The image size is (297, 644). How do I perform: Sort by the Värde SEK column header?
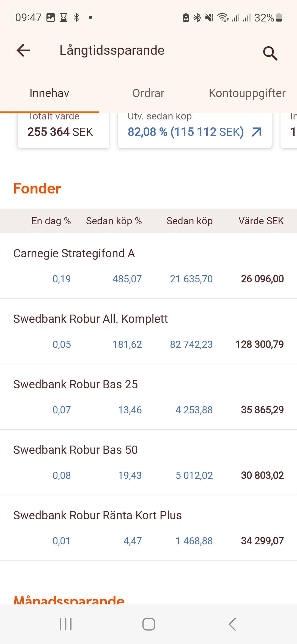(x=261, y=221)
